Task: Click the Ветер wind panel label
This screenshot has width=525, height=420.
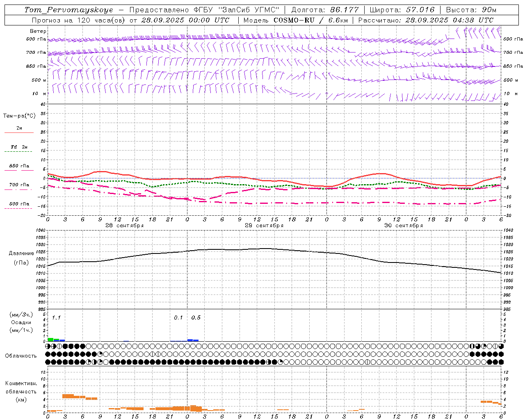Action: tap(38, 31)
